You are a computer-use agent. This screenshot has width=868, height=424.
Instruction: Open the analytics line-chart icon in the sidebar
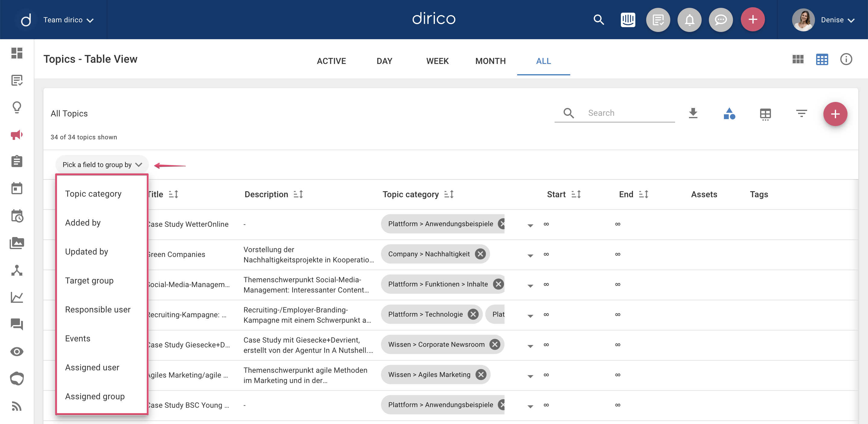(x=17, y=297)
